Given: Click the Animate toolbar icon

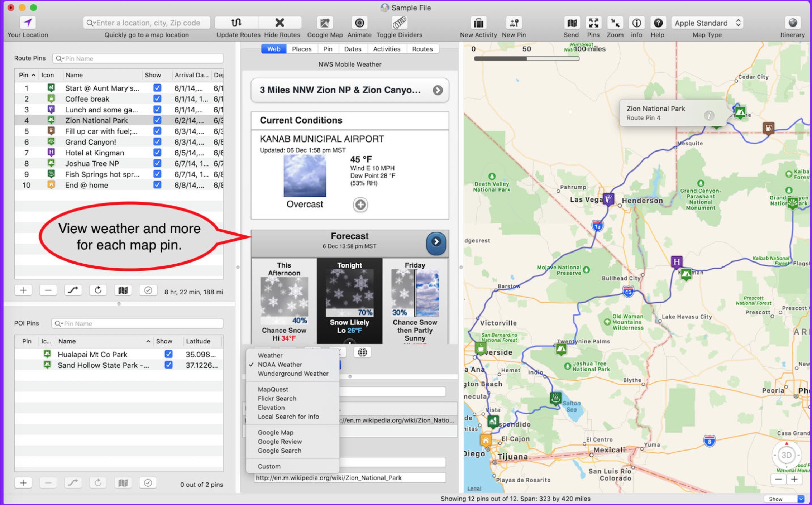Looking at the screenshot, I should (x=359, y=23).
